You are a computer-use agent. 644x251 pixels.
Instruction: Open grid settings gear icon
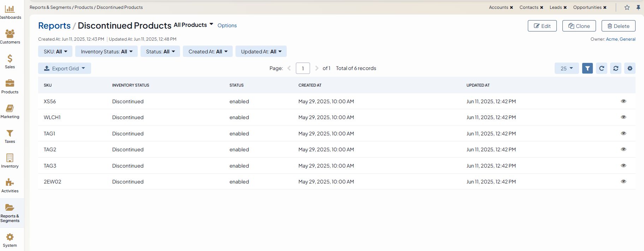point(630,68)
